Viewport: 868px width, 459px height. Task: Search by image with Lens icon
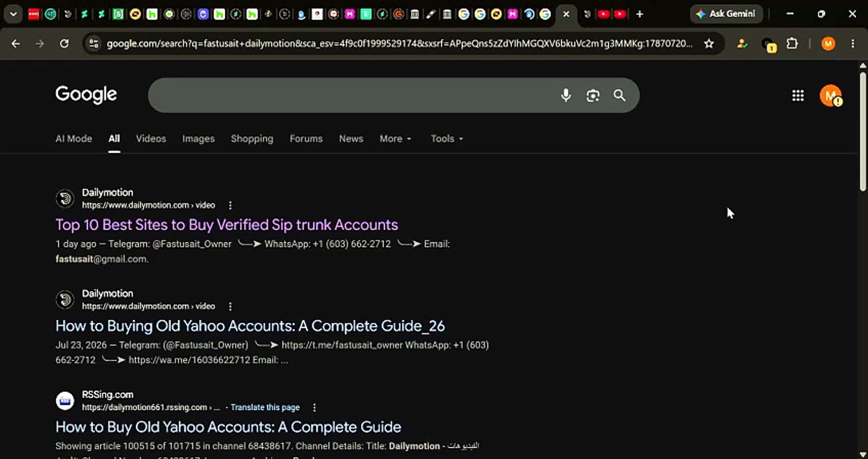(x=593, y=95)
